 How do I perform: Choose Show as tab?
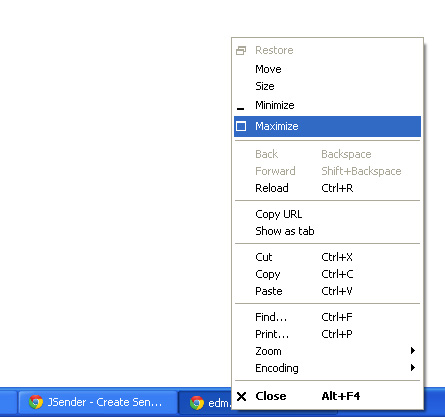click(x=327, y=231)
